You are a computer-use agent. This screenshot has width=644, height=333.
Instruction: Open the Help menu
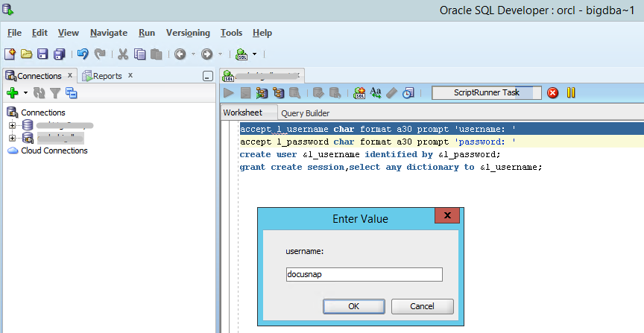click(x=262, y=33)
